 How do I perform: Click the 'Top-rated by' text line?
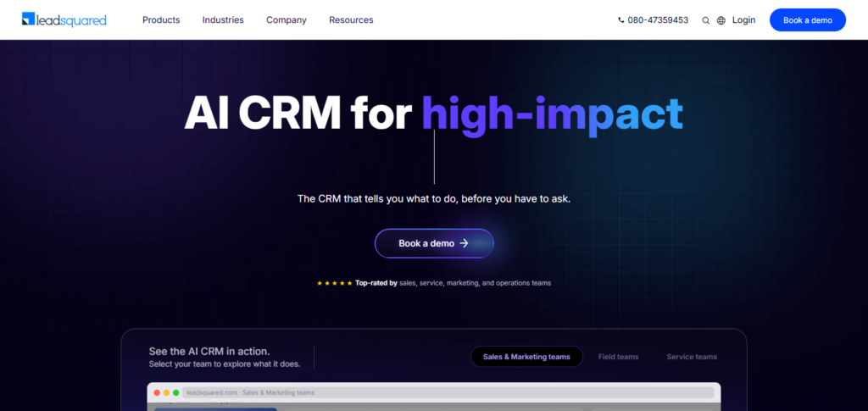tap(453, 283)
